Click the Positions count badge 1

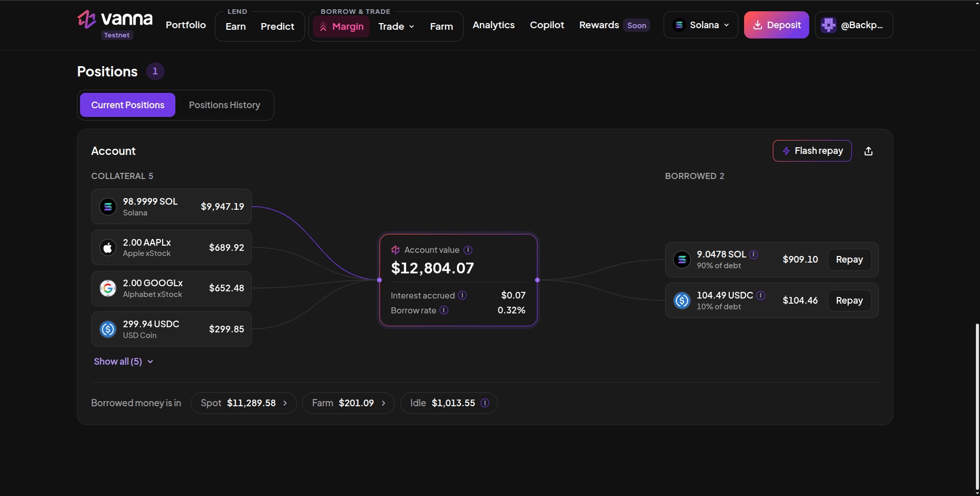pos(155,71)
